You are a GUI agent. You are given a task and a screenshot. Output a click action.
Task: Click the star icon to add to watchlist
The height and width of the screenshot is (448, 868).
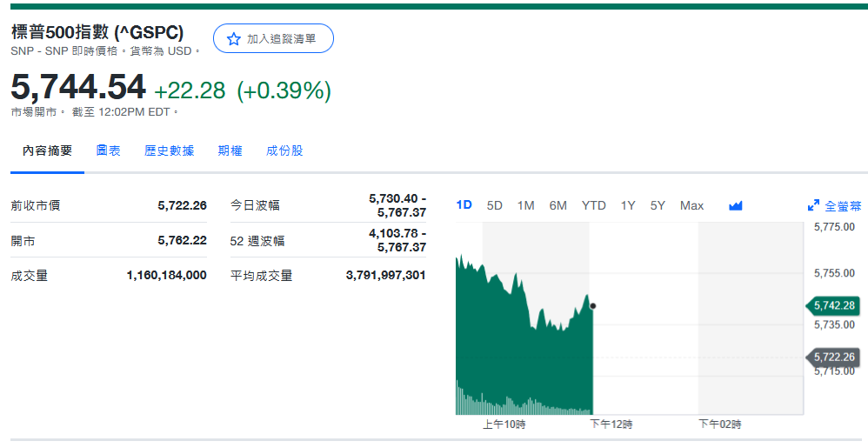tap(233, 39)
